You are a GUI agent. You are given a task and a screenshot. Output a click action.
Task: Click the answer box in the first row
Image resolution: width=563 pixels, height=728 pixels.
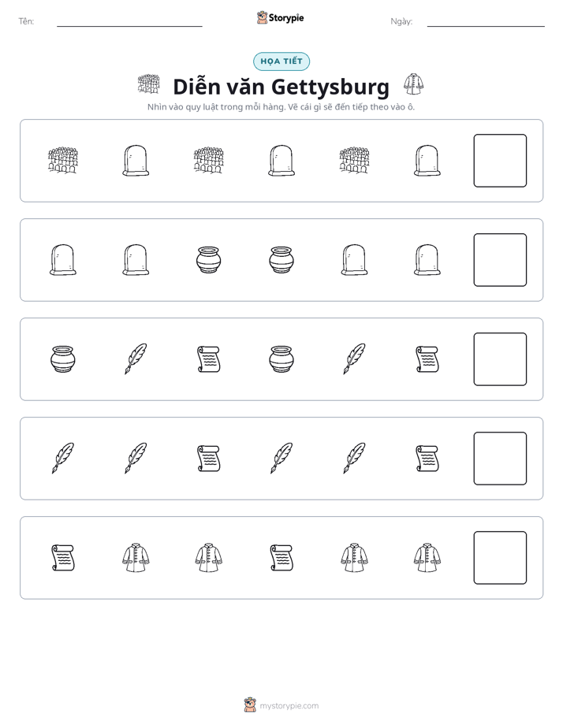500,161
